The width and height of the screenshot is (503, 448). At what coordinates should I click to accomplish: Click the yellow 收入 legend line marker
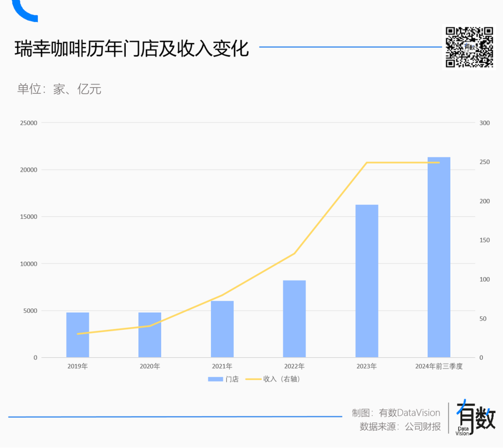point(253,380)
